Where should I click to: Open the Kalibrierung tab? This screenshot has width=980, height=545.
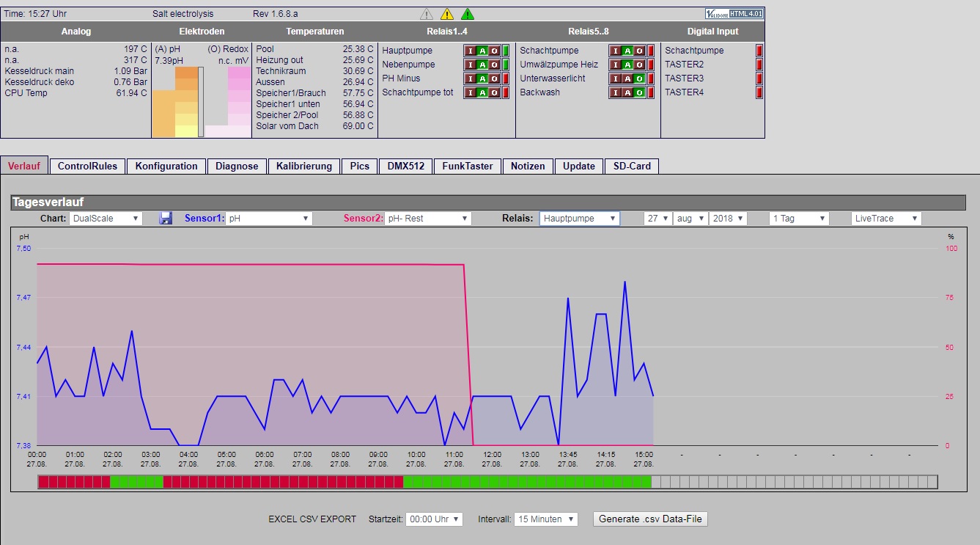[304, 166]
